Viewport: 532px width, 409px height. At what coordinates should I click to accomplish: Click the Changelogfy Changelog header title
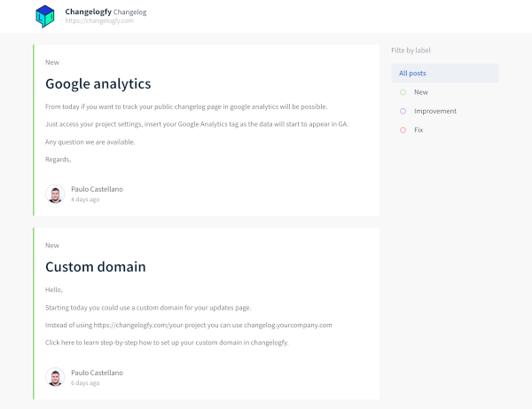pyautogui.click(x=106, y=12)
